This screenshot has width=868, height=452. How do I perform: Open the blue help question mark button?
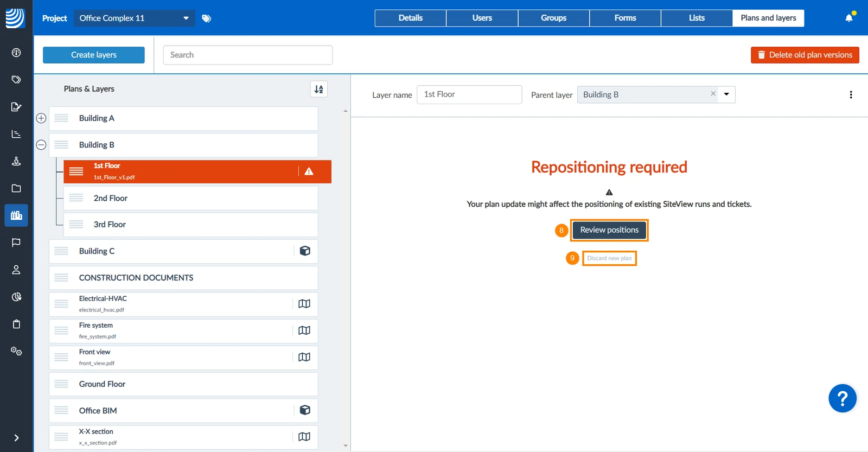click(x=843, y=399)
